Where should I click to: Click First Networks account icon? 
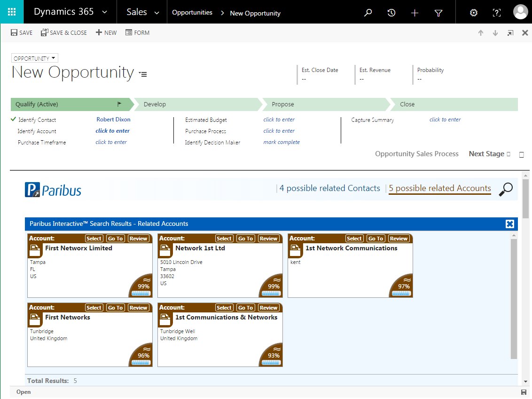pyautogui.click(x=35, y=320)
